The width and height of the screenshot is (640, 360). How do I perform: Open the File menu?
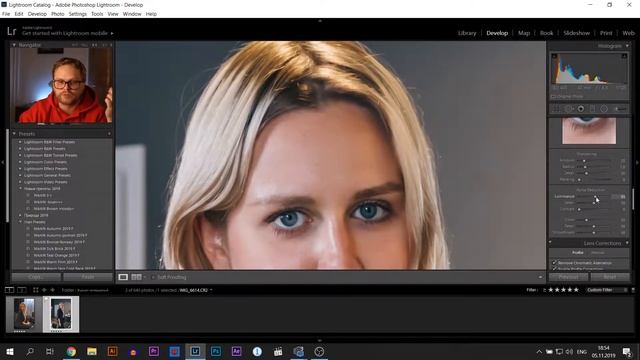[x=6, y=14]
